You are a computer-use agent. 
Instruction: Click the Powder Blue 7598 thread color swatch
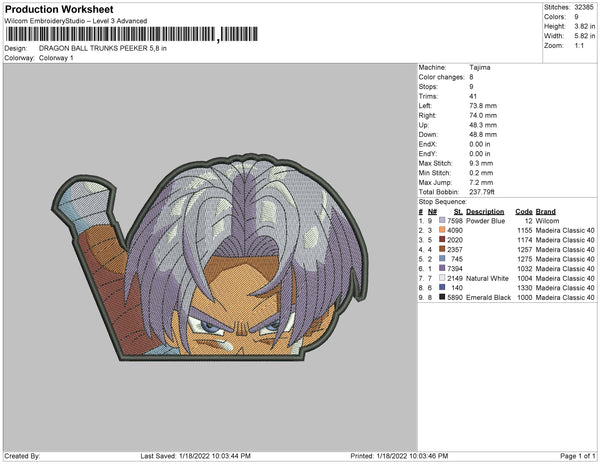tap(442, 221)
